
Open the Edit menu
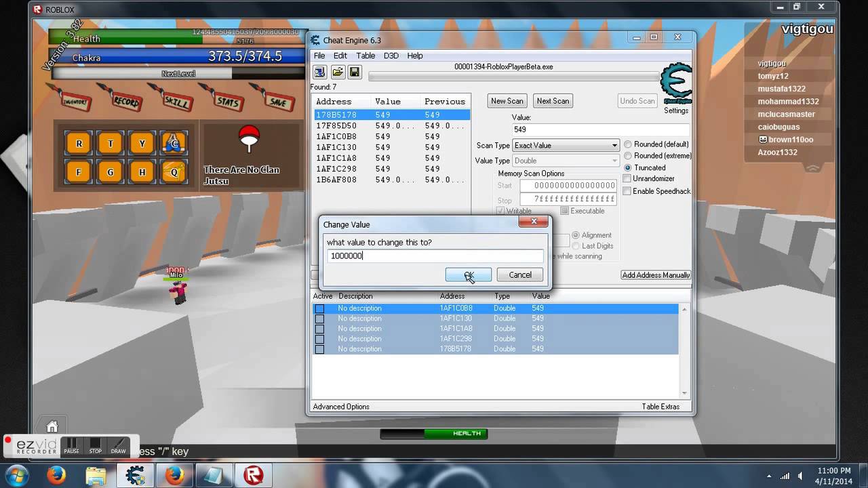(340, 56)
